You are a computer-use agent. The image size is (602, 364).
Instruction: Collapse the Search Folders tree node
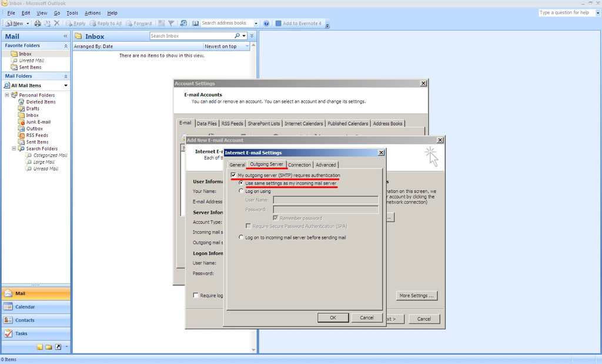point(14,148)
